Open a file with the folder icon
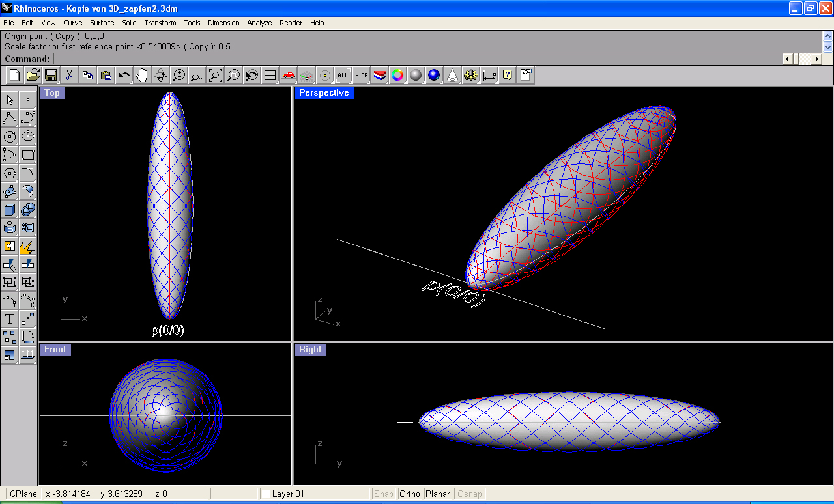 point(33,76)
